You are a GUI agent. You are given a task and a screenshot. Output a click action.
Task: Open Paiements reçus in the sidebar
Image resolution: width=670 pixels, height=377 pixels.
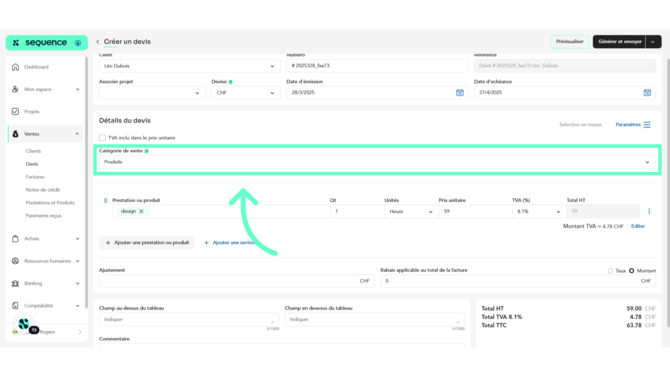pos(44,215)
